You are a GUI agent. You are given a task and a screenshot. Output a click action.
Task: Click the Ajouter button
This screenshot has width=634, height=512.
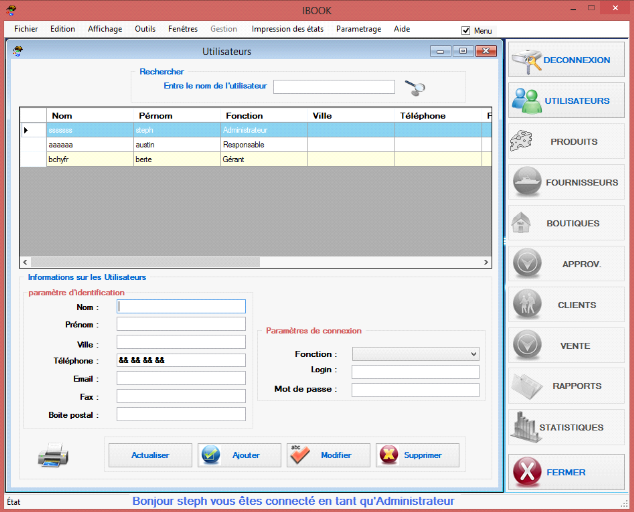click(x=240, y=455)
